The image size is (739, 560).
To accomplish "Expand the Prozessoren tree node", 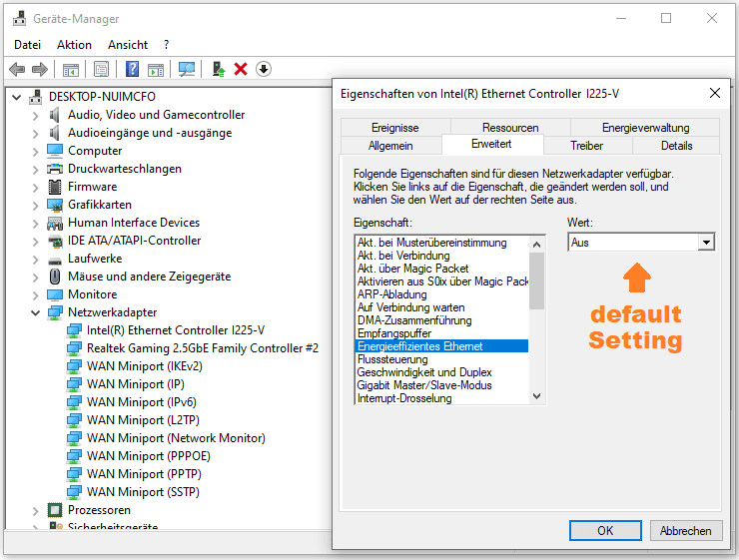I will tap(35, 510).
